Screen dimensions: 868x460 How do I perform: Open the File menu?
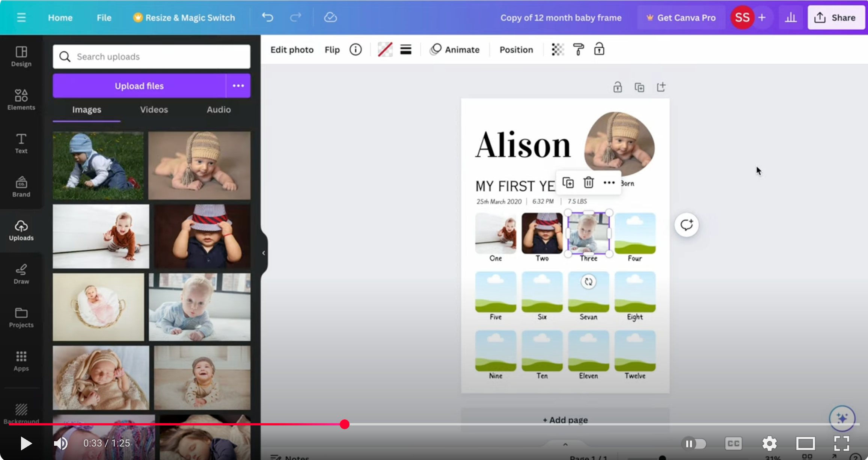(104, 18)
